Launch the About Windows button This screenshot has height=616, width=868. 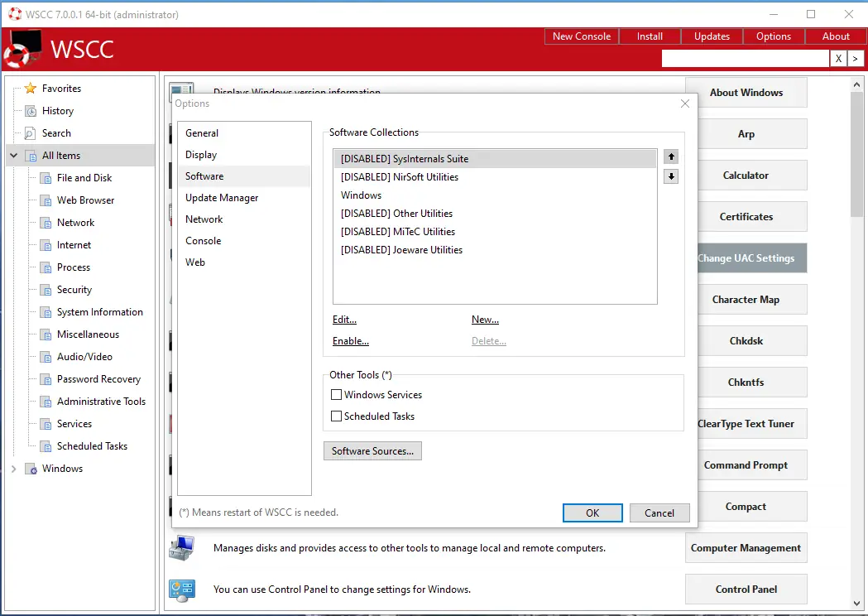tap(746, 93)
